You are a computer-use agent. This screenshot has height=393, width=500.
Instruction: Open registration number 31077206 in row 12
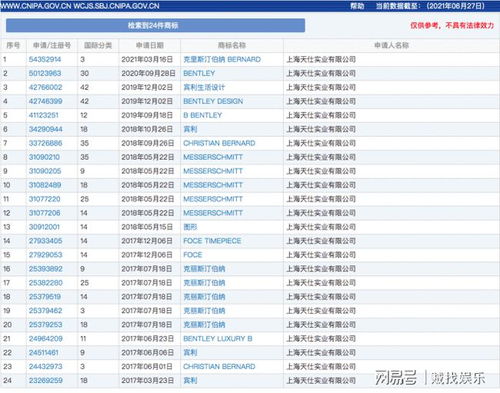(44, 213)
